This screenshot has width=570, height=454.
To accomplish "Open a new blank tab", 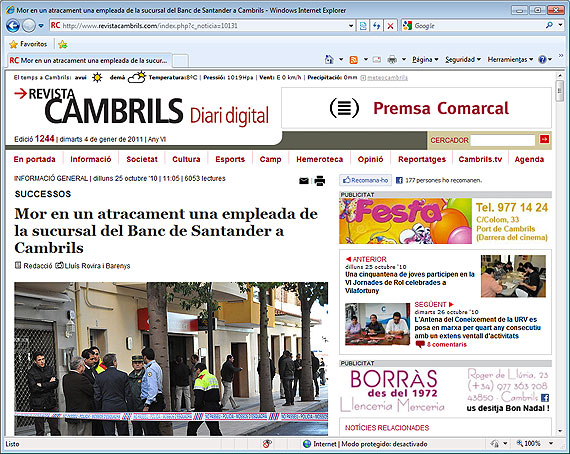I will click(x=180, y=61).
